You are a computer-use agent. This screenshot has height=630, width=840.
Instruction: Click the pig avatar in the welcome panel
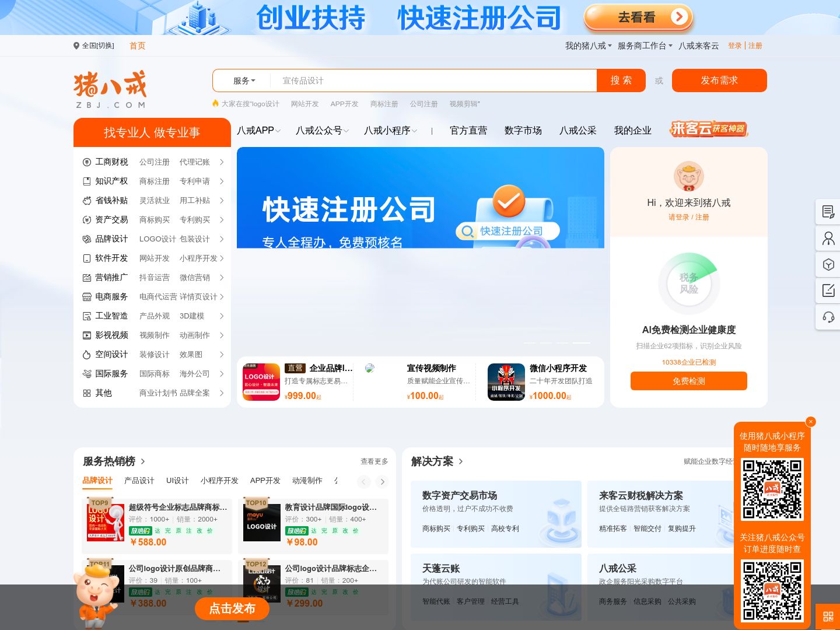click(x=689, y=176)
